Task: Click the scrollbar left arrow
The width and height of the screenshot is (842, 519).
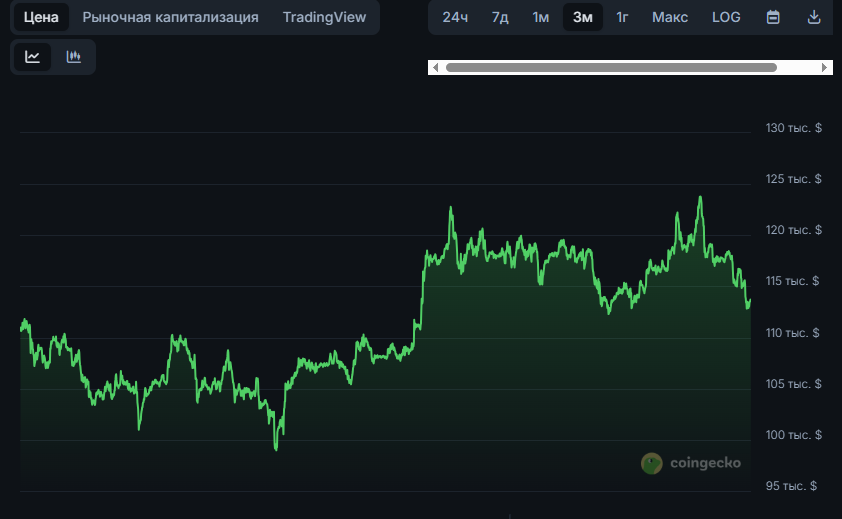Action: 435,67
